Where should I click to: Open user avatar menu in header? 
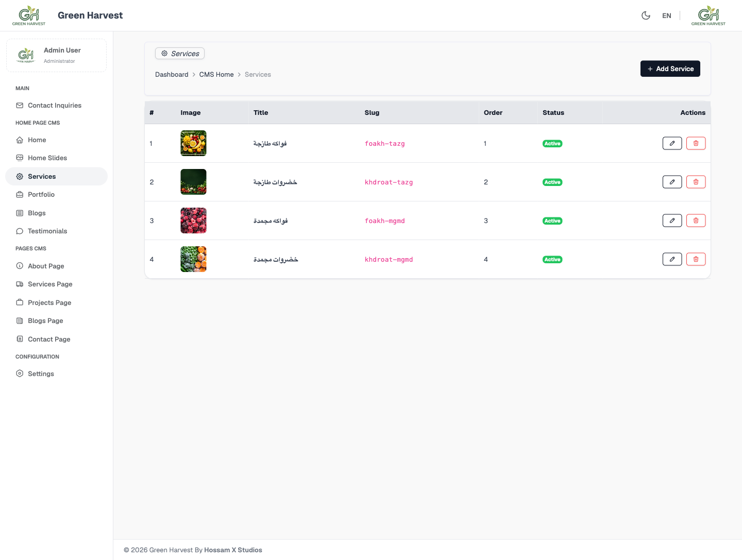708,15
